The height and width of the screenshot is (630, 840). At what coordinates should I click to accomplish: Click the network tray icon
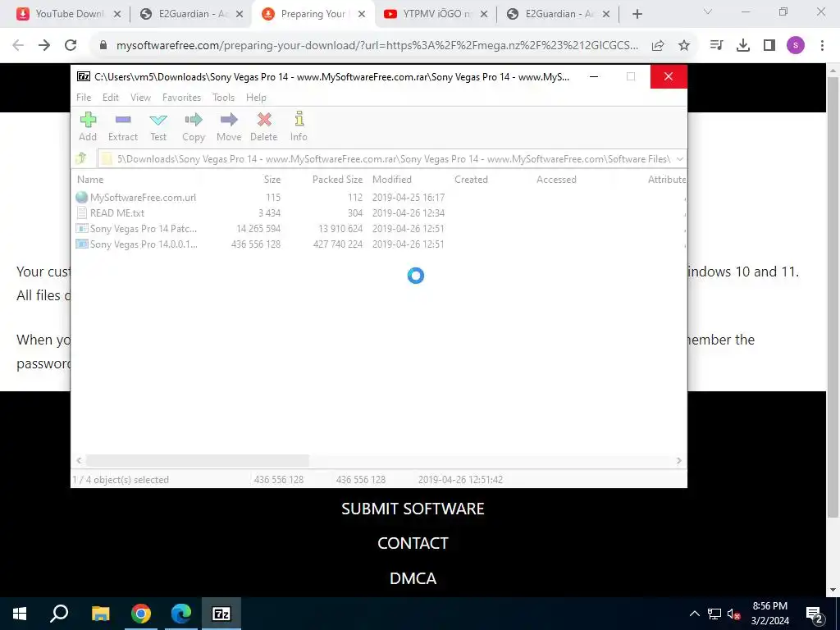click(x=714, y=614)
